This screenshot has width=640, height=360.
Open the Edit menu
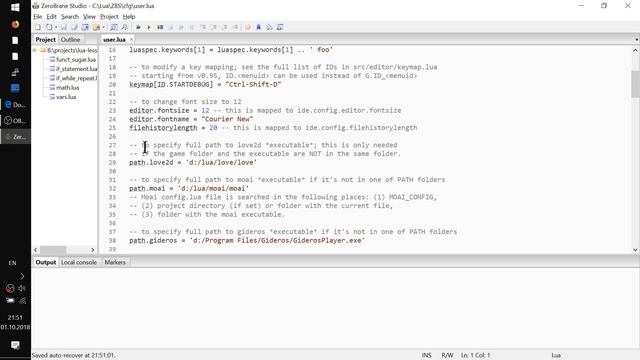[51, 17]
